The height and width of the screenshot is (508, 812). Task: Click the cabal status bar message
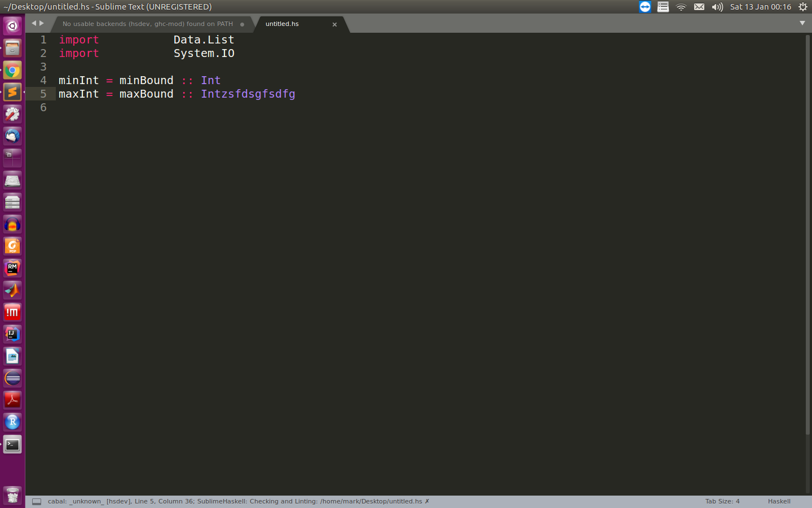(x=239, y=501)
